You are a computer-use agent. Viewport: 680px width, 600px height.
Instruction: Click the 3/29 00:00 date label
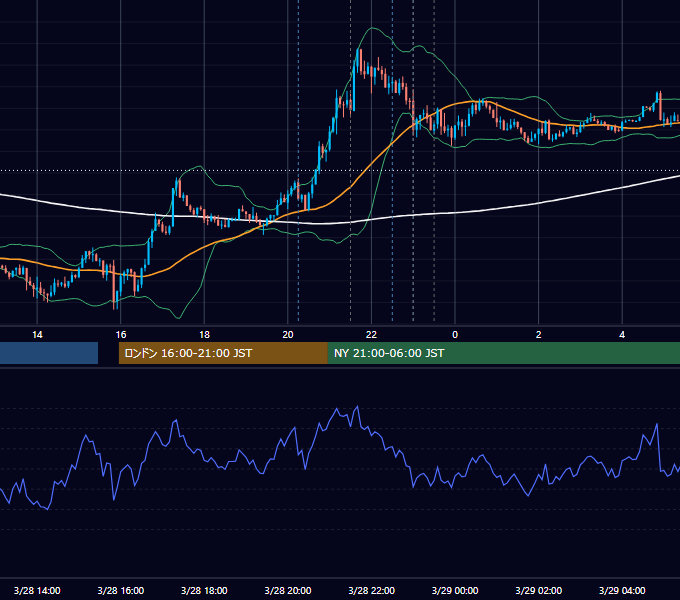[x=455, y=590]
